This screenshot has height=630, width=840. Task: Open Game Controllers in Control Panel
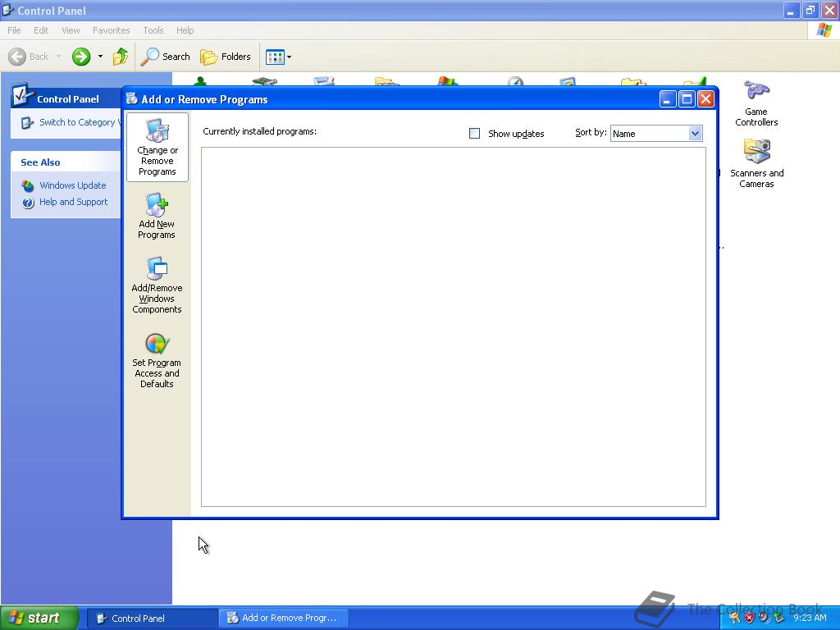click(756, 103)
